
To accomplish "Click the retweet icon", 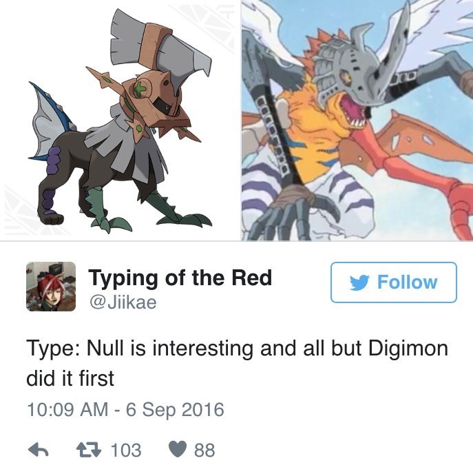I will click(x=89, y=451).
